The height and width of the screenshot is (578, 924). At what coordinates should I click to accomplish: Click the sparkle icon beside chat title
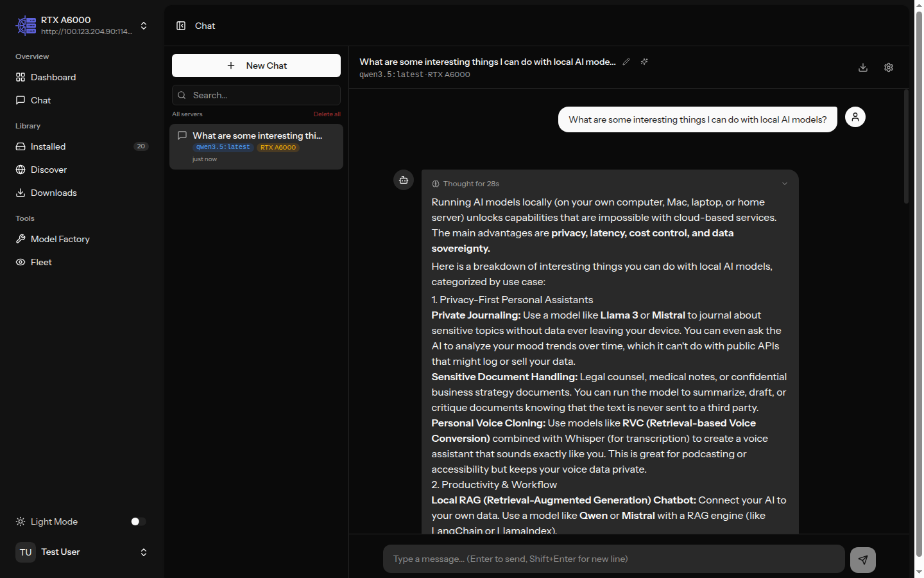pyautogui.click(x=644, y=62)
